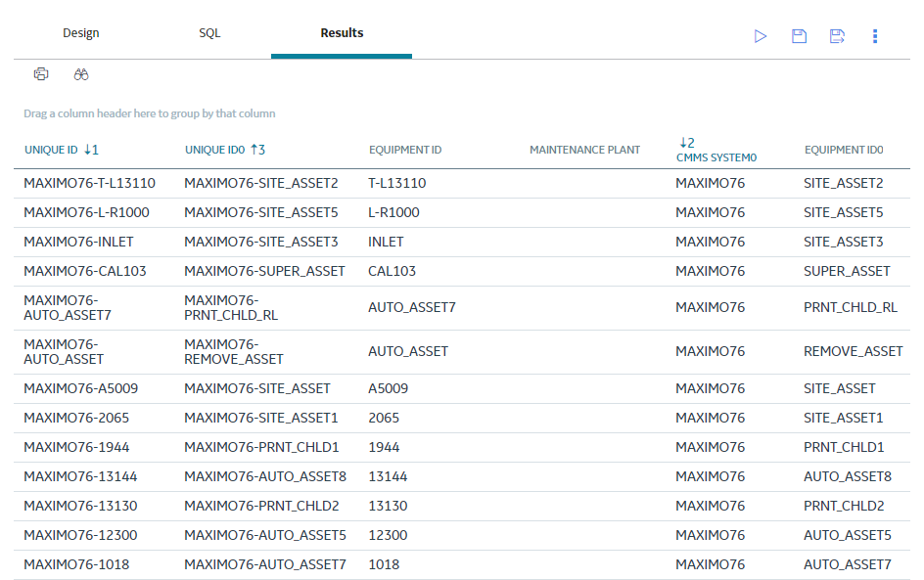This screenshot has width=924, height=580.
Task: Select cell MAXIMO76-1944
Action: click(76, 448)
